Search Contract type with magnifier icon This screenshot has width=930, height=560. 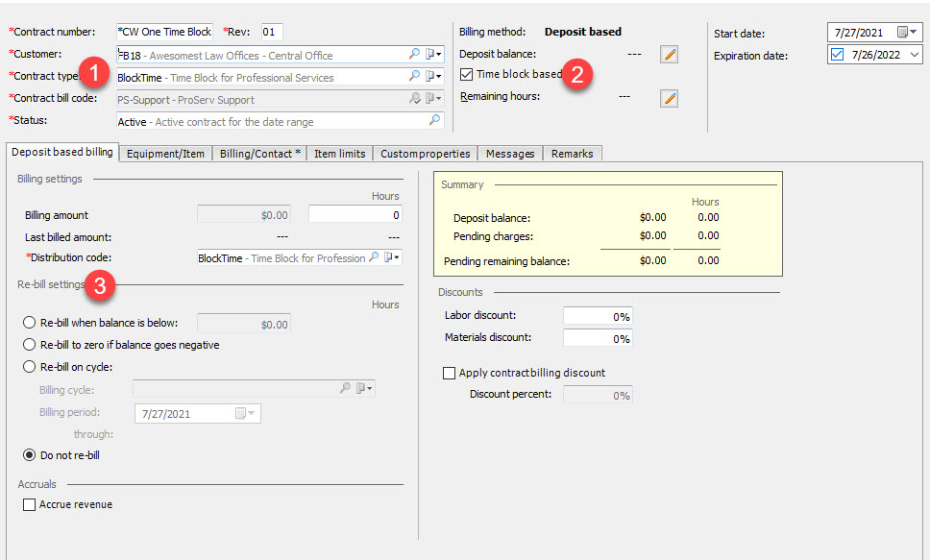coord(415,76)
